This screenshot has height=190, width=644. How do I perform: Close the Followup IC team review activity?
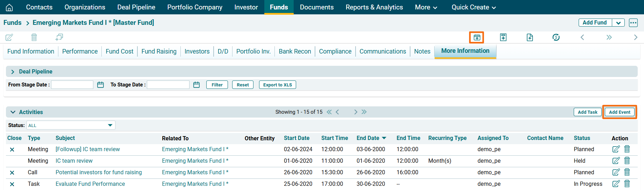pyautogui.click(x=12, y=149)
